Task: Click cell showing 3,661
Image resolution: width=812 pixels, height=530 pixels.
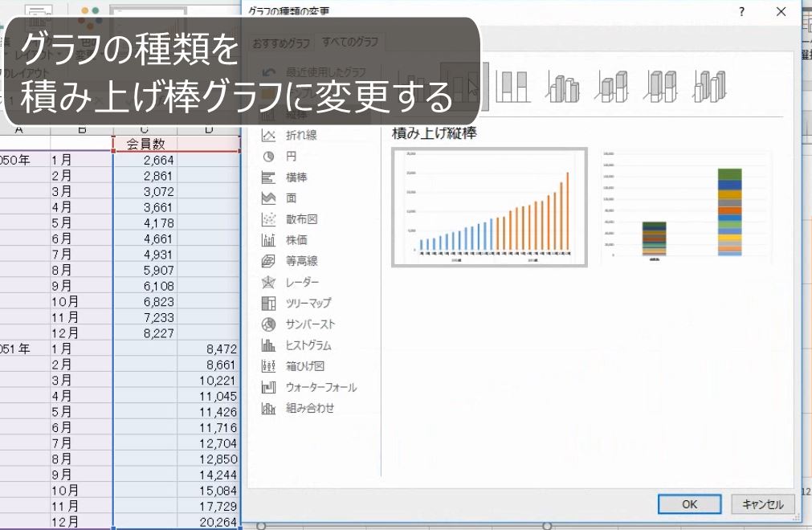Action: 145,207
